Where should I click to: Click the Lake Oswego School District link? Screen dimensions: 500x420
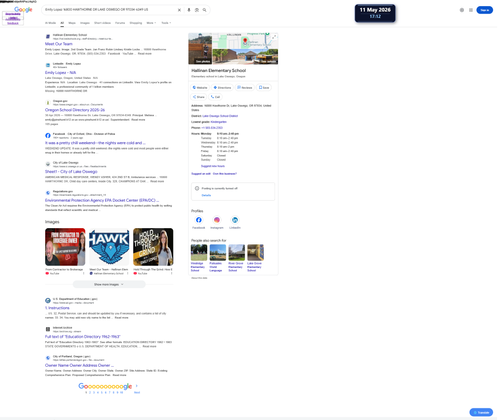pos(220,116)
